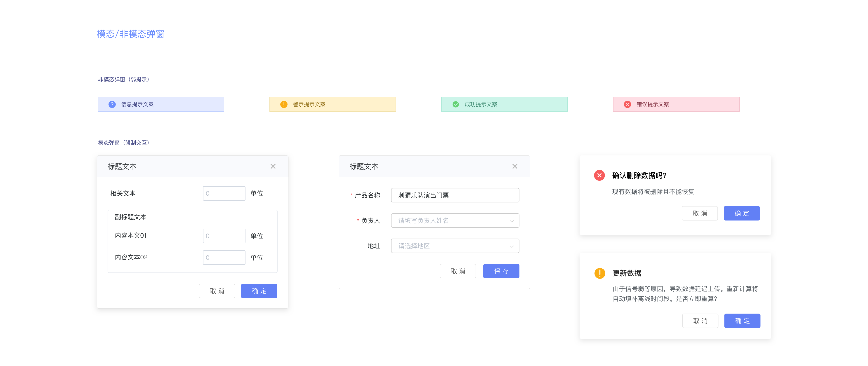The height and width of the screenshot is (366, 868).
Task: Cancel the delete data confirmation
Action: (x=700, y=213)
